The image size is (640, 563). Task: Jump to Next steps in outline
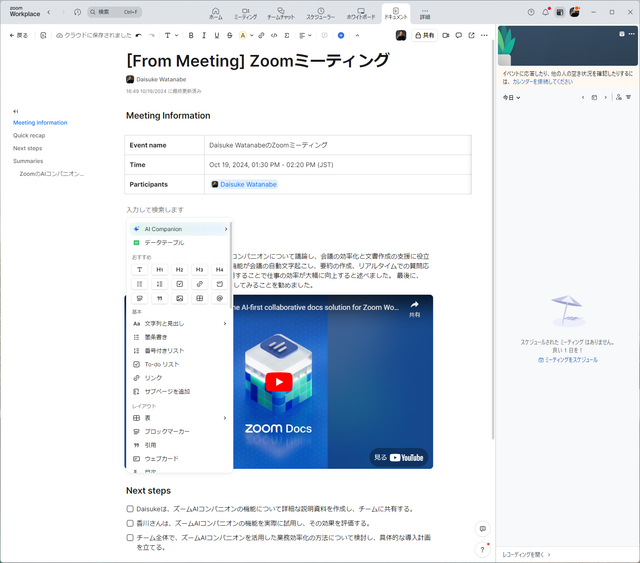[x=27, y=148]
